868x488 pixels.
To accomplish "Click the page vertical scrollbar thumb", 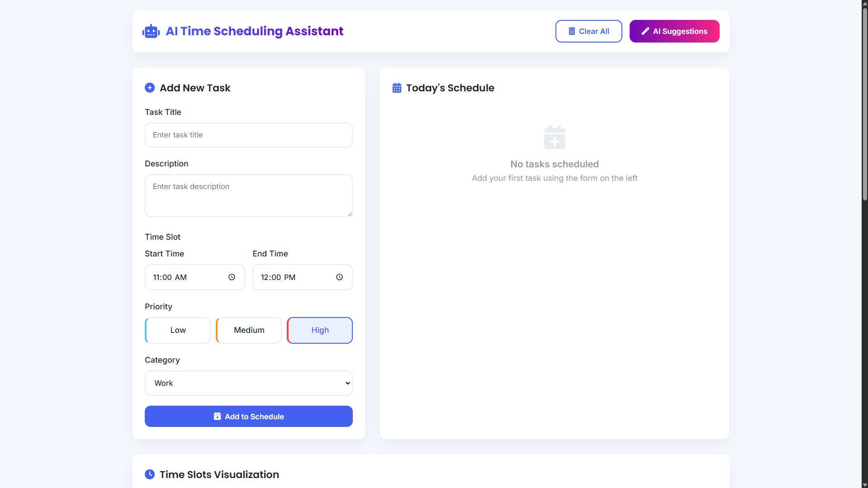I will click(x=865, y=104).
